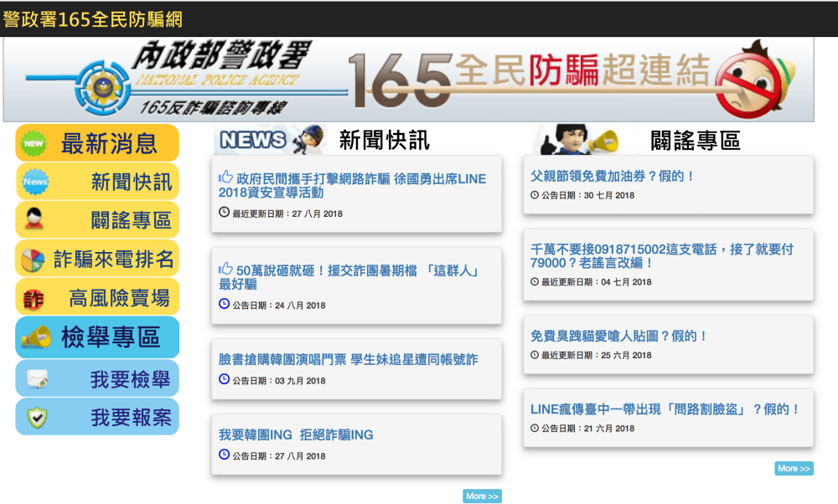Open 檢舉專區 sidebar section

[97, 337]
